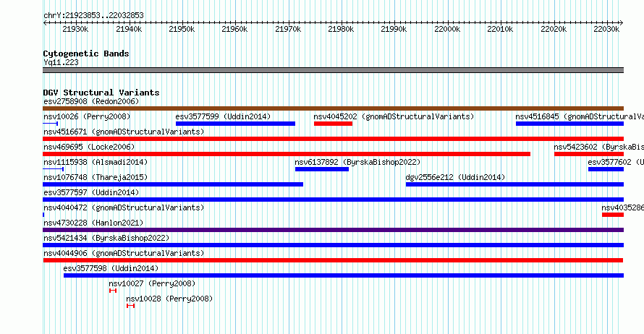
Task: Click the esv3577602 variant label
Action: tap(616, 162)
